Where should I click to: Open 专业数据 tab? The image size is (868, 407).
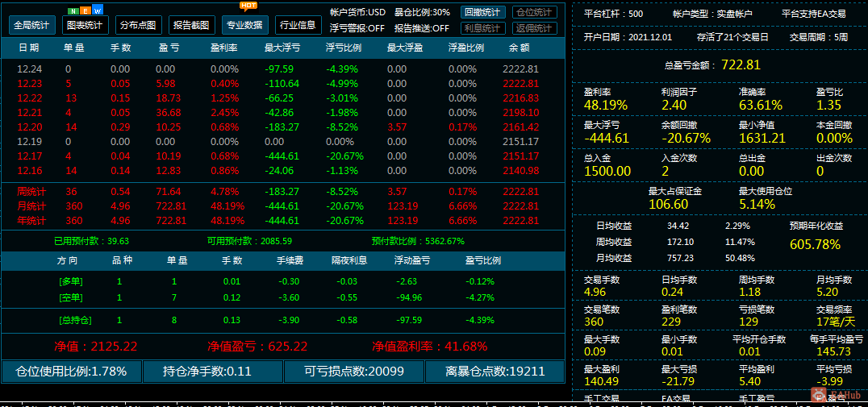tap(244, 25)
